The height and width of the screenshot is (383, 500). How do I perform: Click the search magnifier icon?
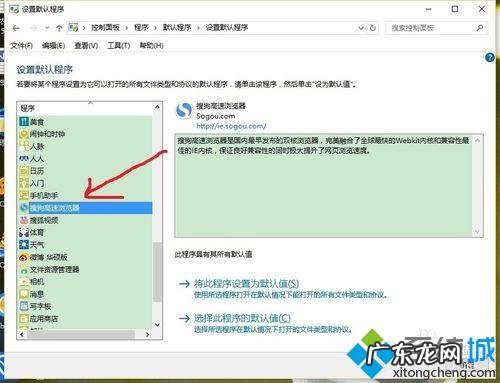tap(480, 28)
